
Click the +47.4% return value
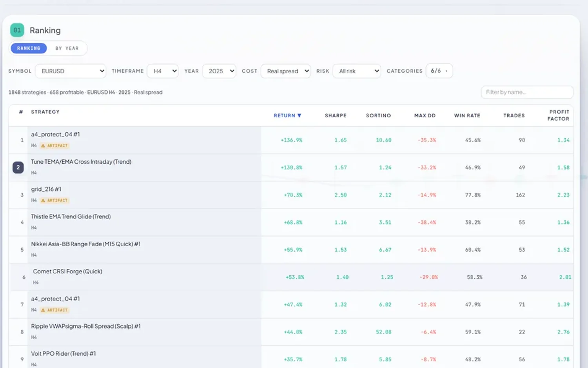[x=293, y=305]
